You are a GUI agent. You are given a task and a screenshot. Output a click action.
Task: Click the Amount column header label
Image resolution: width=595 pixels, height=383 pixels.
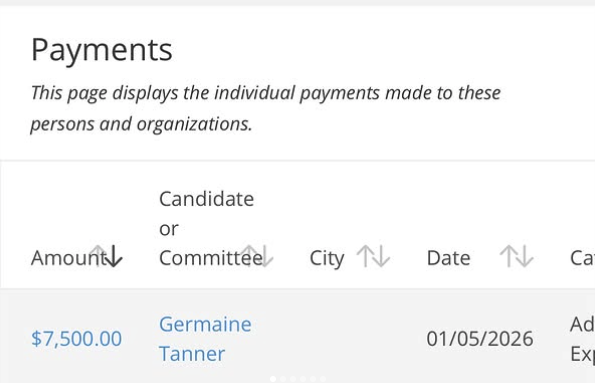point(69,258)
